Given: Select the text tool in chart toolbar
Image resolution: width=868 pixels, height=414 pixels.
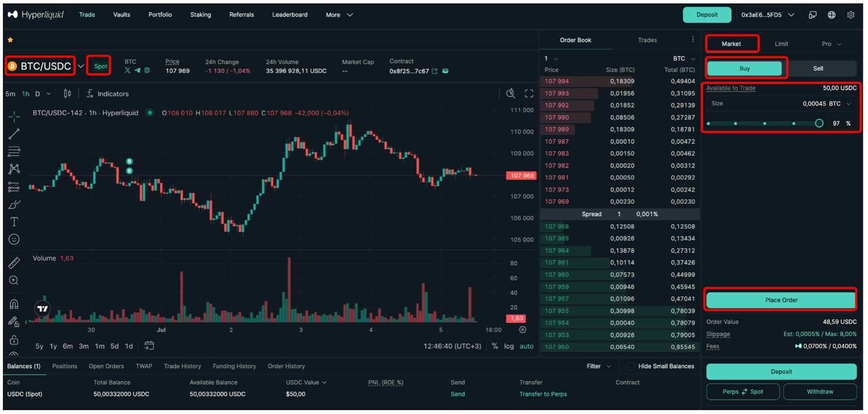Looking at the screenshot, I should pos(14,222).
